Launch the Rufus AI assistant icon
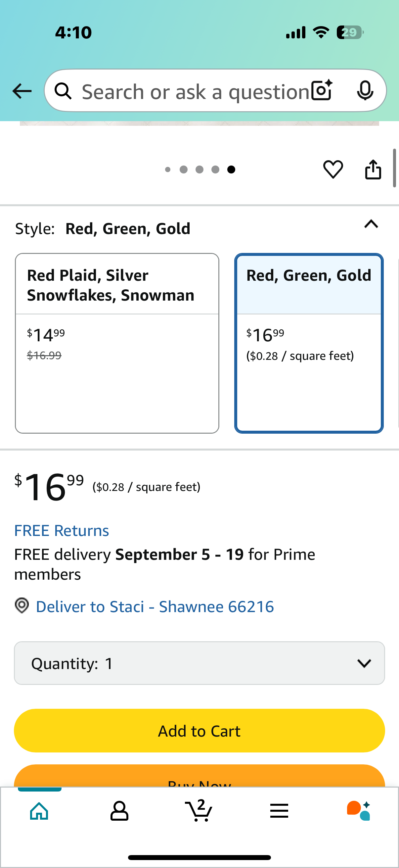 (x=359, y=811)
